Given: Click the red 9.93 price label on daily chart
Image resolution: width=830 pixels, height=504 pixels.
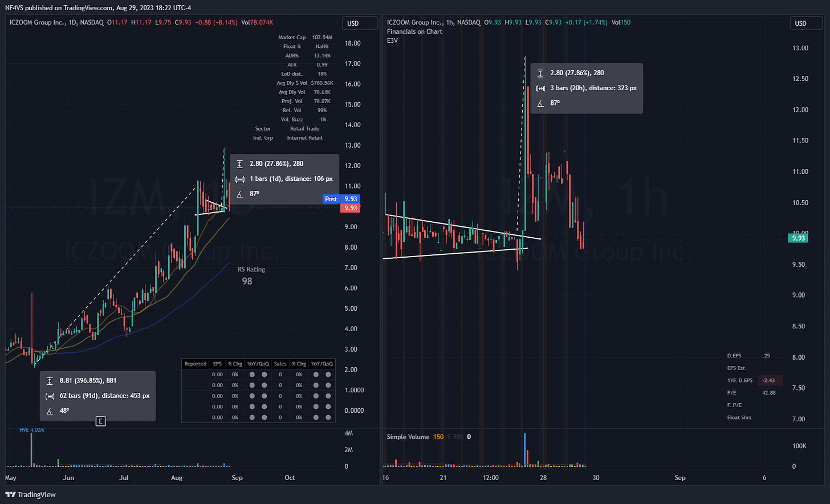Looking at the screenshot, I should (x=351, y=208).
